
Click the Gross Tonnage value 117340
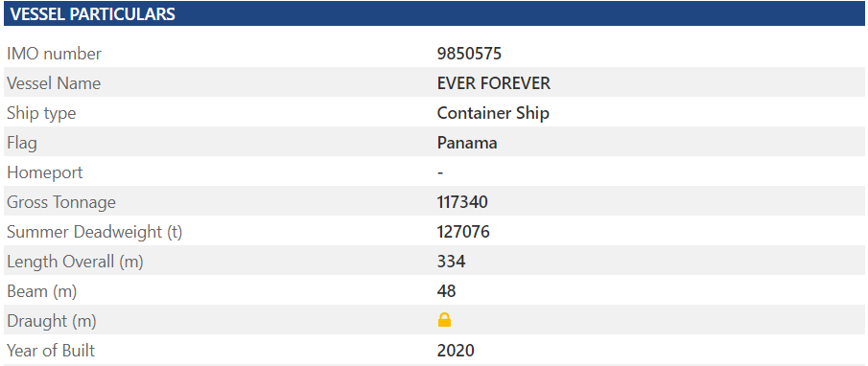[462, 202]
